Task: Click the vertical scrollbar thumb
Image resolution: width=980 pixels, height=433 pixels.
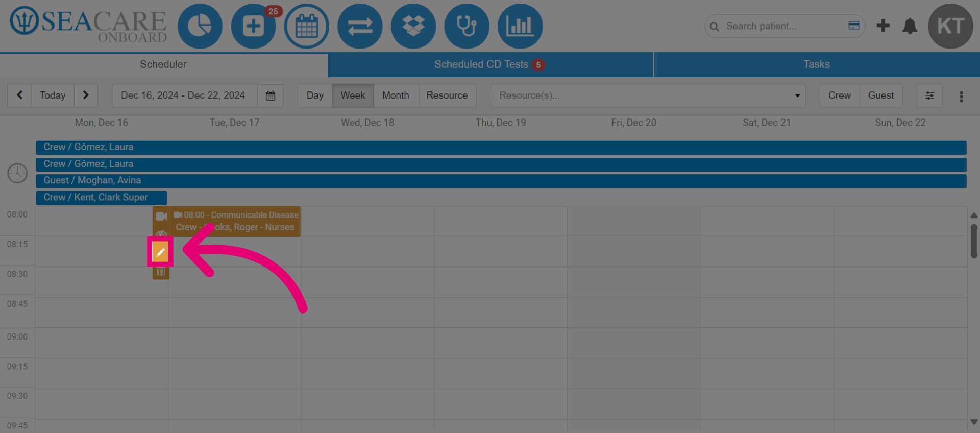Action: coord(974,241)
